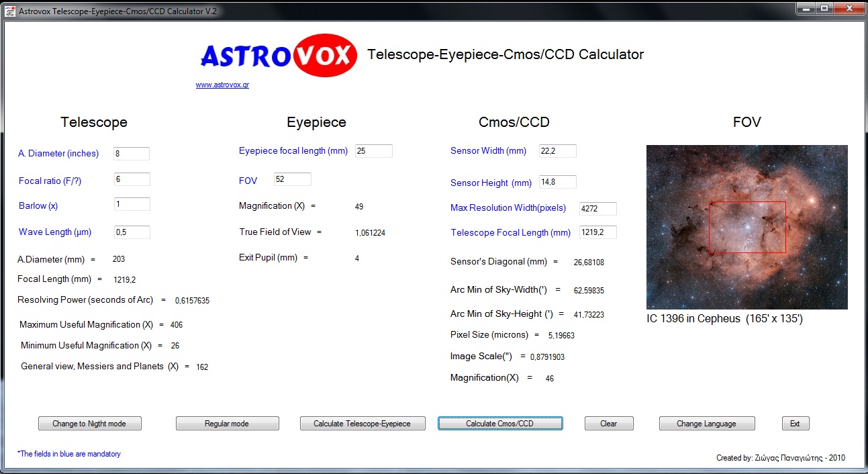This screenshot has height=474, width=868.
Task: Click the mandatory fields note in blue
Action: [69, 455]
